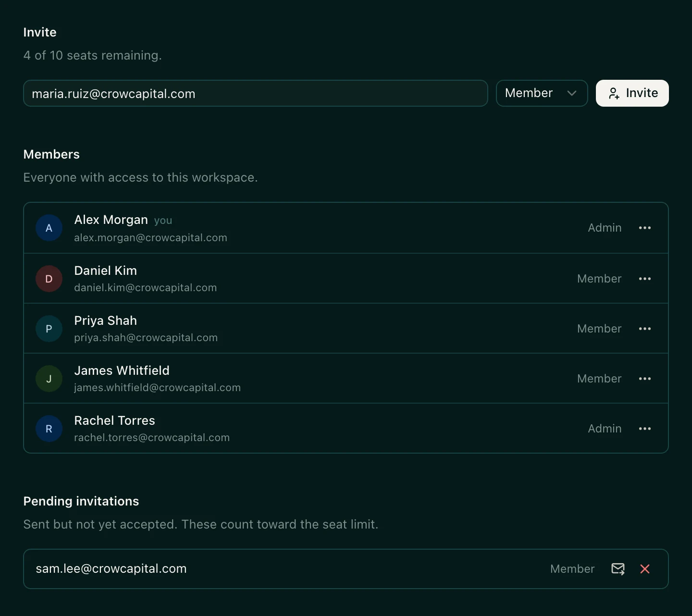Select the name Daniel Kim
The height and width of the screenshot is (616, 692).
(106, 271)
